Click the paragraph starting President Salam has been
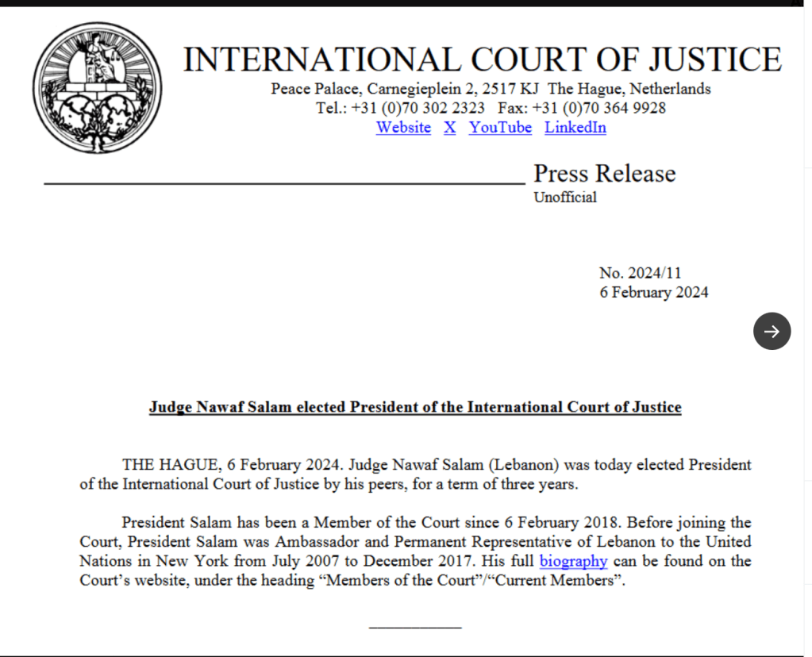The height and width of the screenshot is (657, 812). 415,551
